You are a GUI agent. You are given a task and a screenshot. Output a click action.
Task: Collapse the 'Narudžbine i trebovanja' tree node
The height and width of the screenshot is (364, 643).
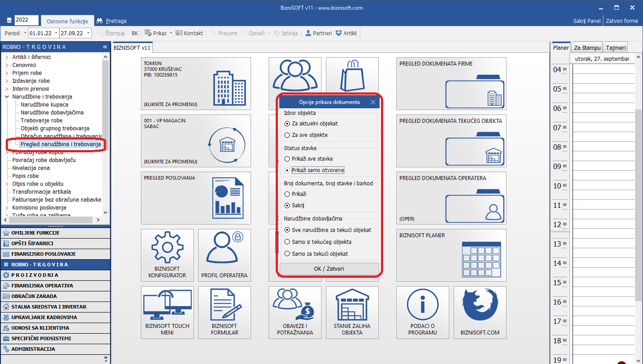click(x=7, y=97)
